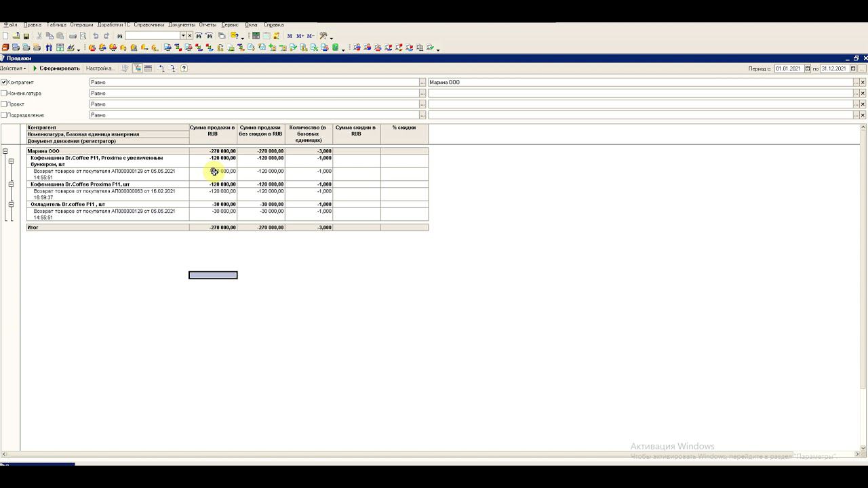Open the Calendar icon in toolbar
868x488 pixels.
point(266,36)
